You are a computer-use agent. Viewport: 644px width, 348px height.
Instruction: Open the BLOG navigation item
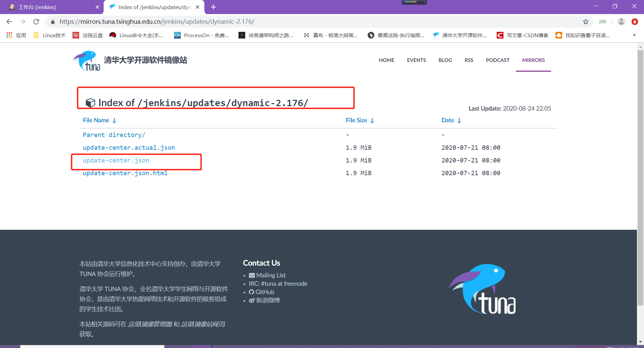(445, 60)
